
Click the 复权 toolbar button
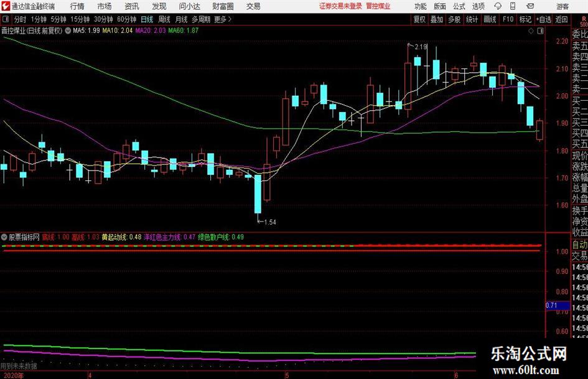pyautogui.click(x=419, y=19)
